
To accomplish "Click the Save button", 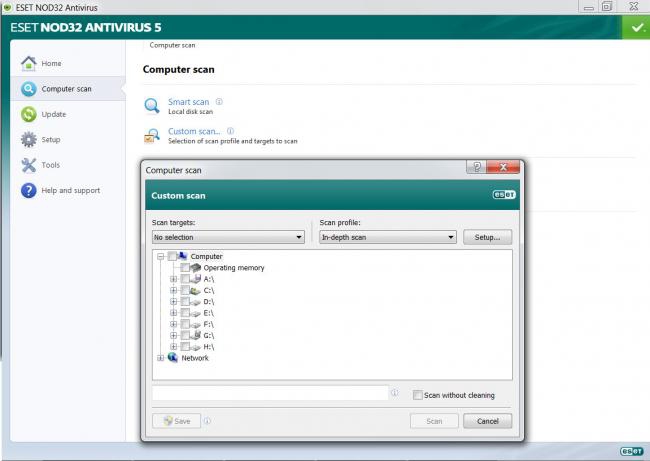I will click(x=177, y=421).
